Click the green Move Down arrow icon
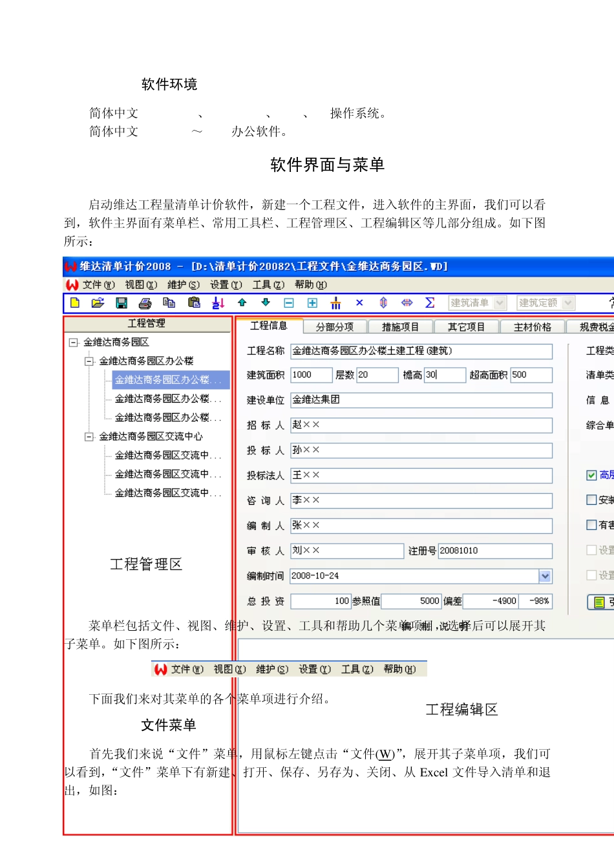This screenshot has width=614, height=868. 266,302
